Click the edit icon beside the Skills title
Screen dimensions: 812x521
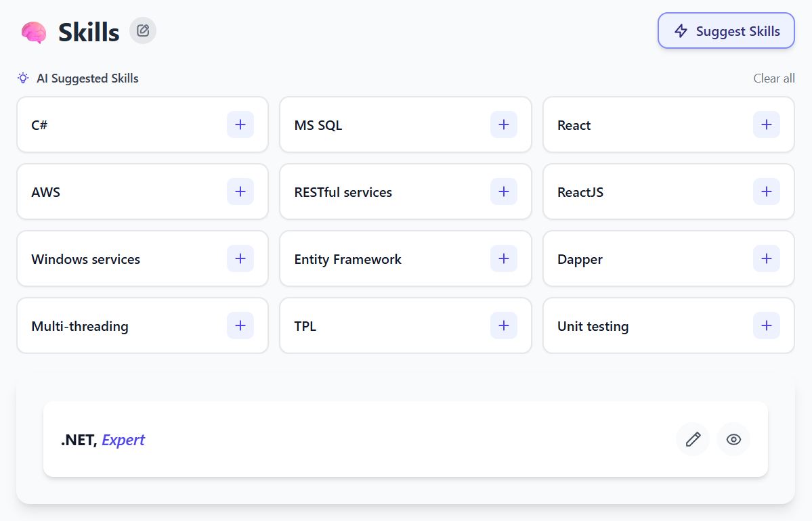tap(142, 30)
